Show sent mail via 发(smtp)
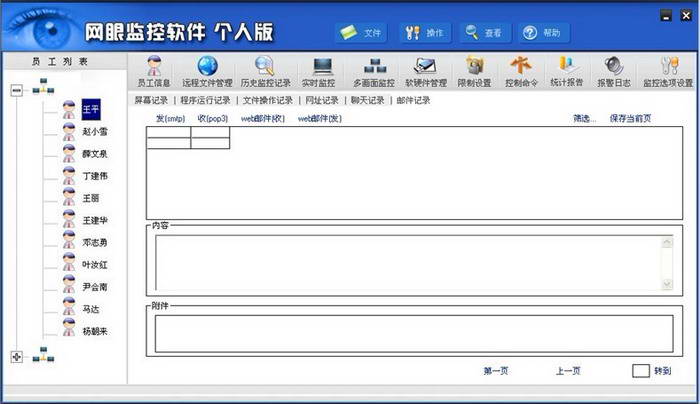 170,118
